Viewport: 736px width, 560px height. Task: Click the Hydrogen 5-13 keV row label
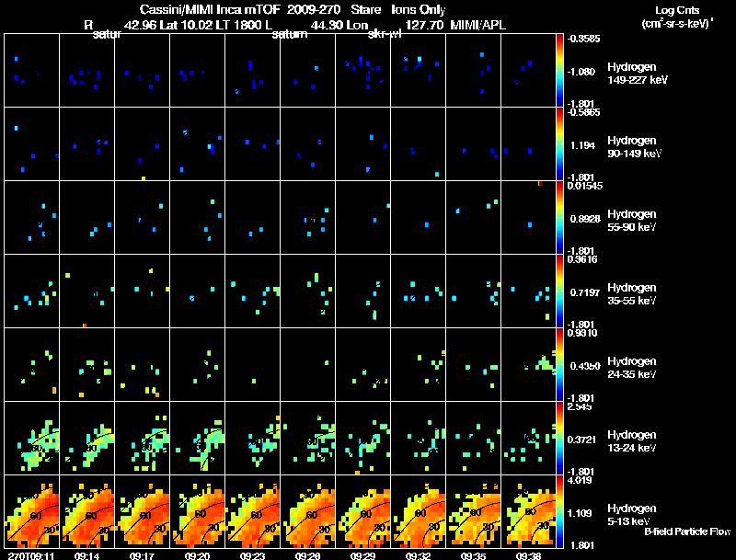632,515
